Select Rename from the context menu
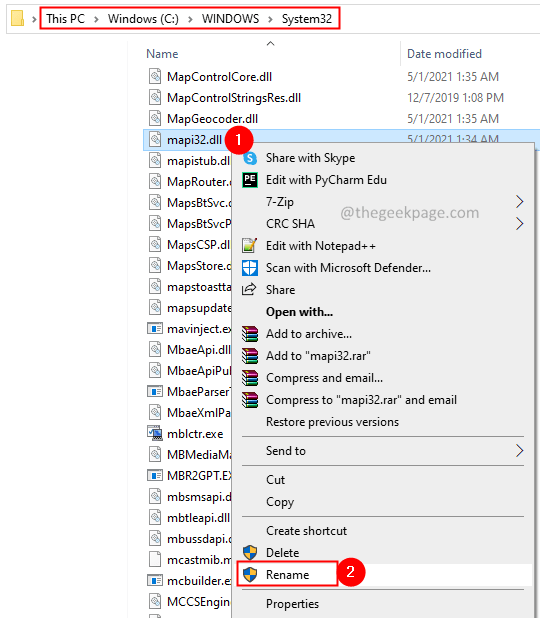The height and width of the screenshot is (618, 540). (287, 574)
